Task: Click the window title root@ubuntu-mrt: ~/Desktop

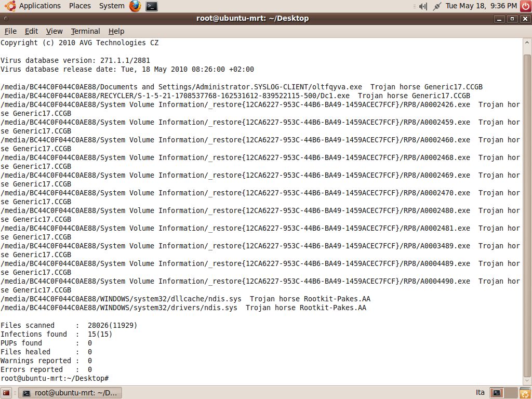Action: pyautogui.click(x=252, y=18)
